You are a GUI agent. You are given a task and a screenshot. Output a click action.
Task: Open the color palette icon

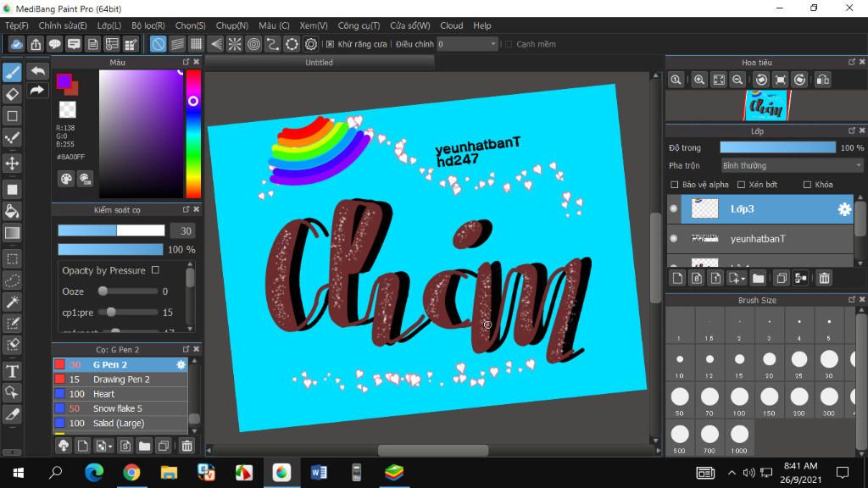click(x=66, y=179)
